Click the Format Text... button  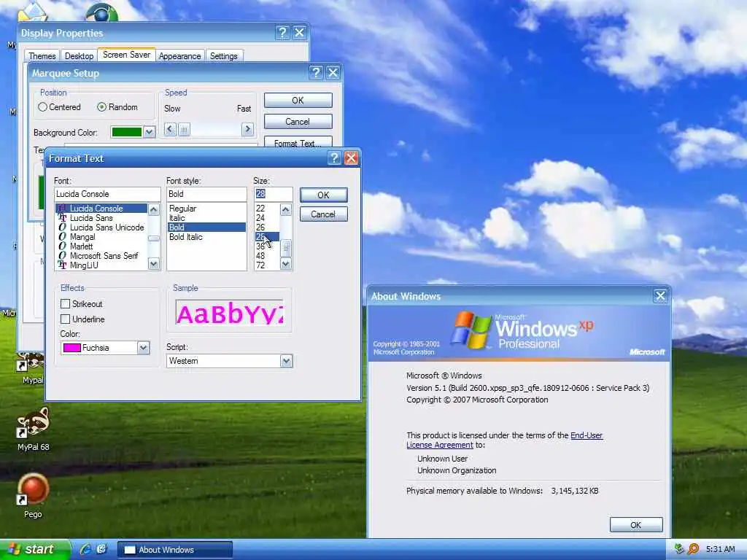click(298, 142)
